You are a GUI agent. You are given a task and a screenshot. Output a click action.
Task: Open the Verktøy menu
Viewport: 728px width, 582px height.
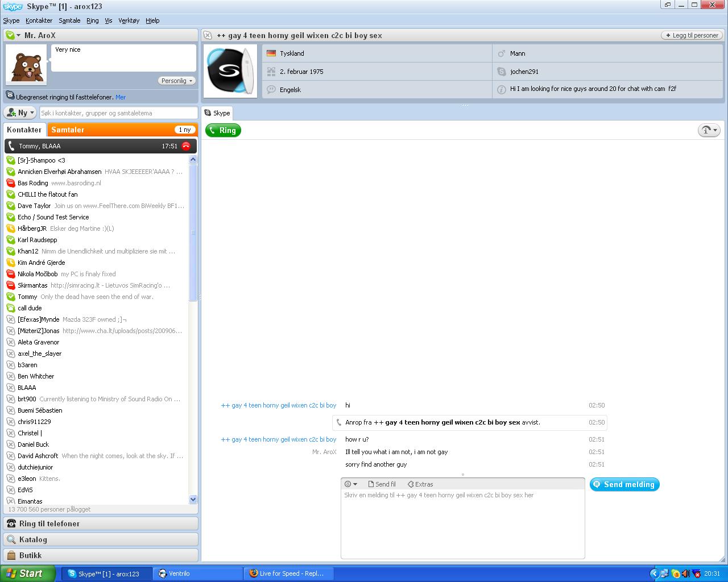coord(129,20)
